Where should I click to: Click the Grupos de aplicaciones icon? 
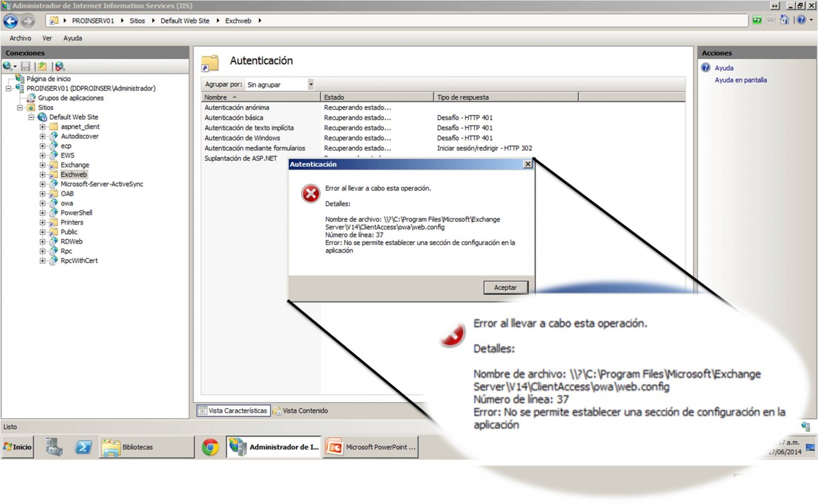(31, 98)
